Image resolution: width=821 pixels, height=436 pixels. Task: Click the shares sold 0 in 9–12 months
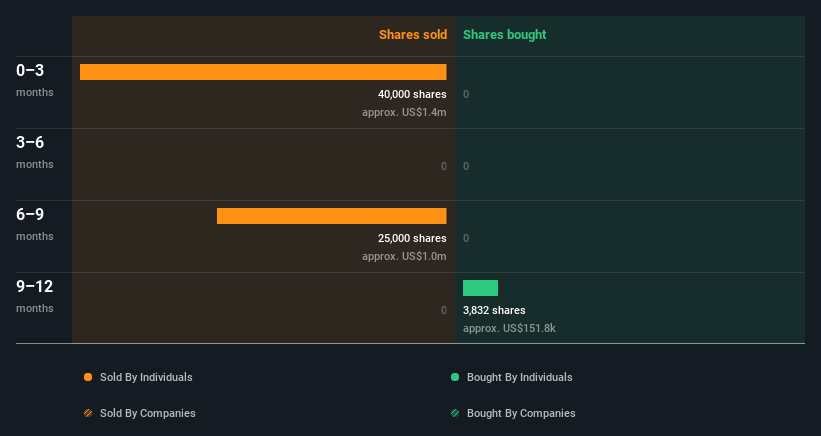[443, 310]
